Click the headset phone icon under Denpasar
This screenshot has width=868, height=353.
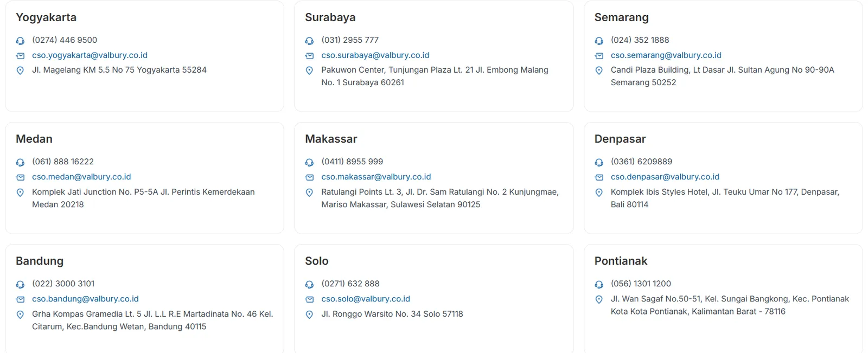599,162
